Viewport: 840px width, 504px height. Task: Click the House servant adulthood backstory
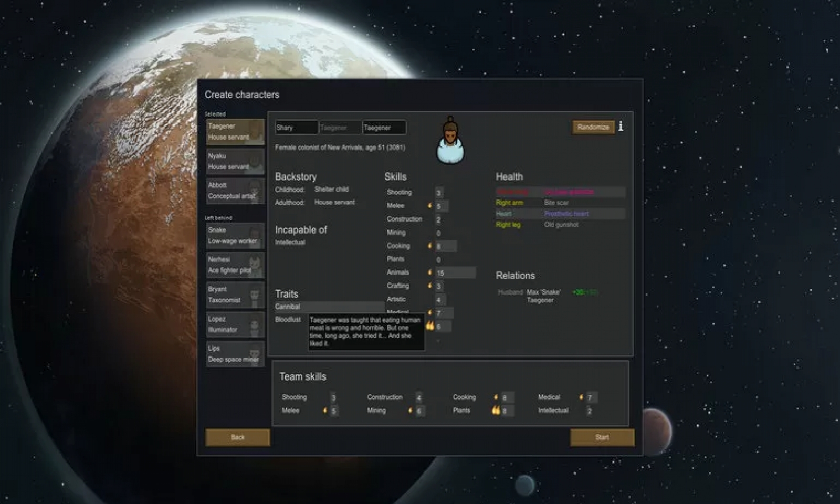click(334, 202)
